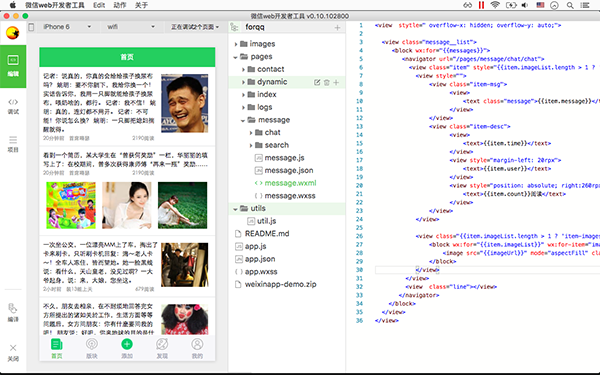Click the 首页 green header in simulator
600x375 pixels.
point(127,57)
